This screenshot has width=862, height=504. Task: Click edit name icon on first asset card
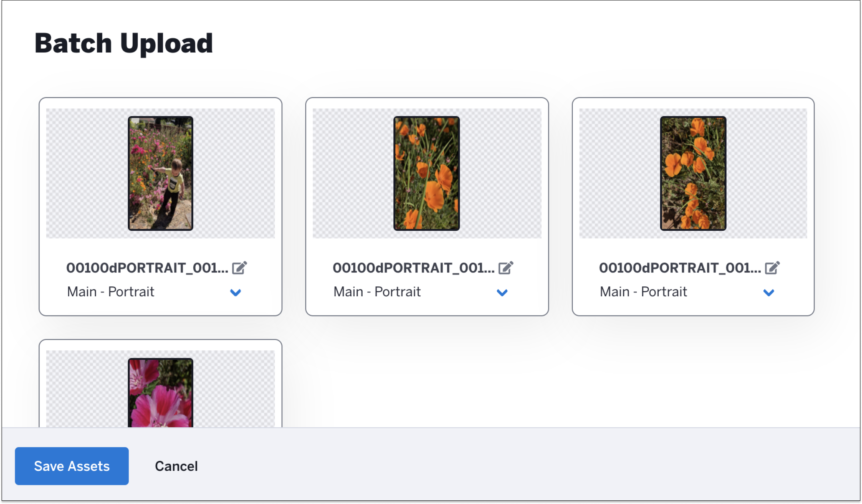click(x=239, y=268)
